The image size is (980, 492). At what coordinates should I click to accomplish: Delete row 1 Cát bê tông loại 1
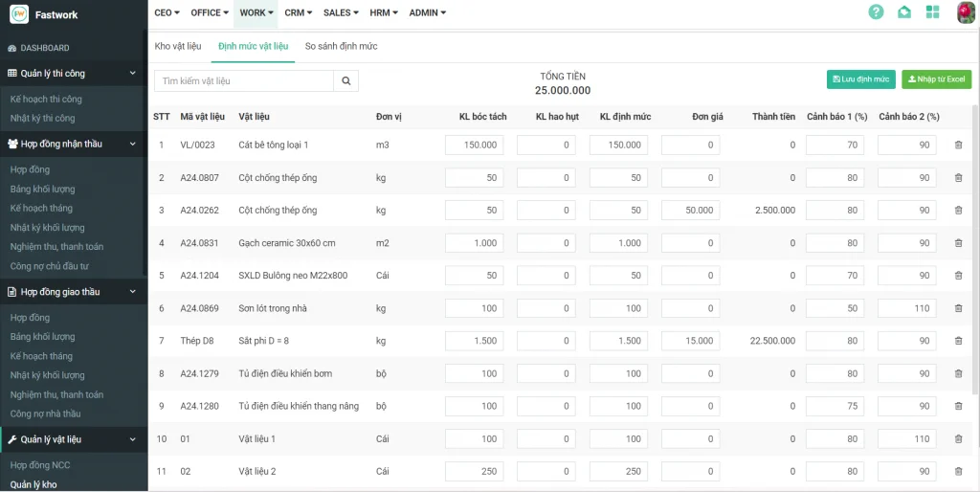point(958,145)
